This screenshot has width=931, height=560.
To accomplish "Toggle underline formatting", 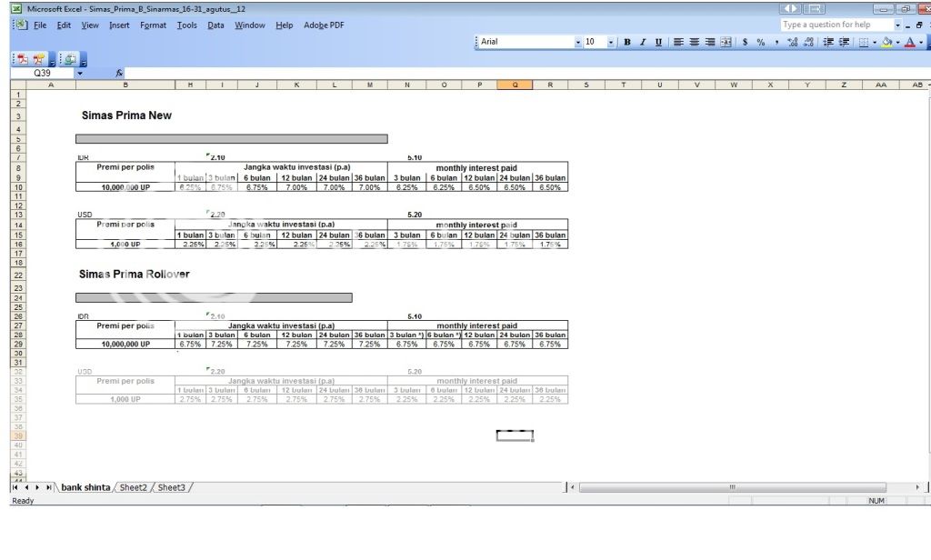I will coord(658,42).
